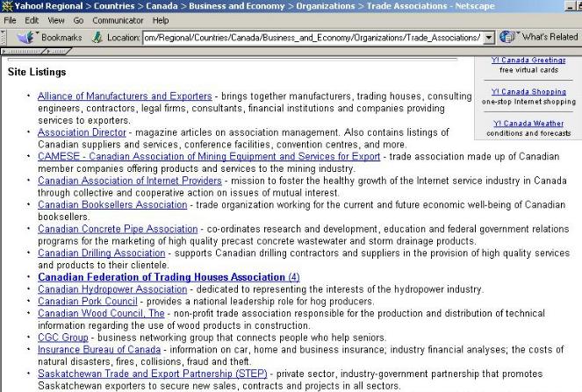Click the What's Related label
Screen dimensions: 582x392
click(x=550, y=37)
